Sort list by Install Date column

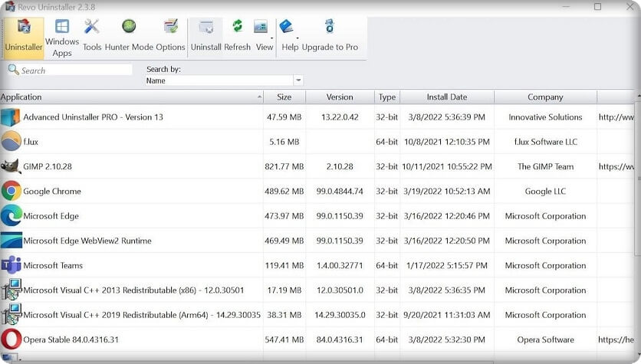pos(447,97)
